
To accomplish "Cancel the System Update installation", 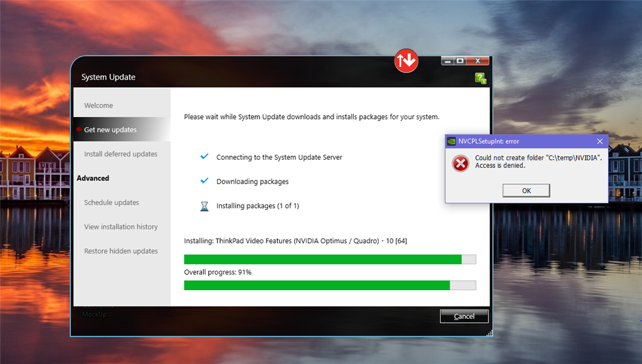I will pos(464,316).
